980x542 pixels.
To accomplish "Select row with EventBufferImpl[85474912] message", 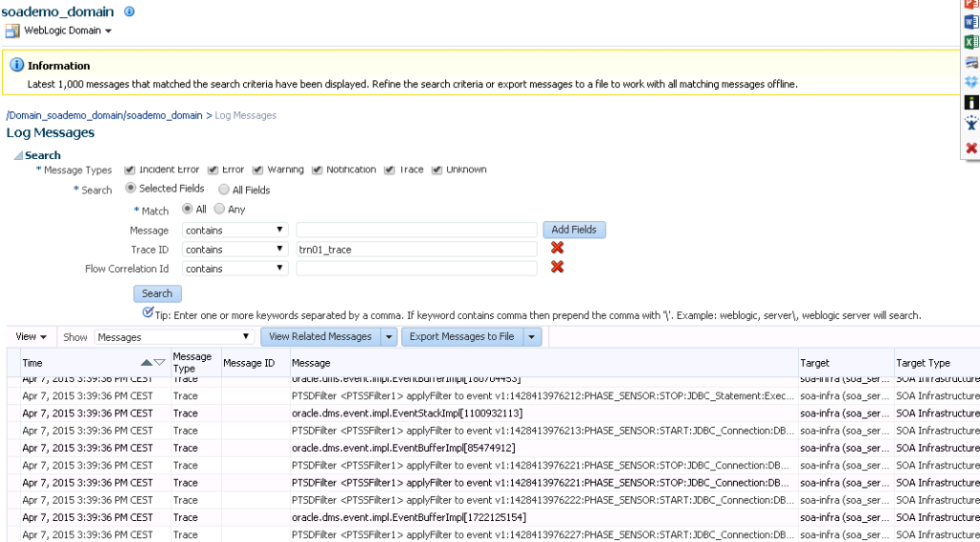I will pyautogui.click(x=494, y=448).
